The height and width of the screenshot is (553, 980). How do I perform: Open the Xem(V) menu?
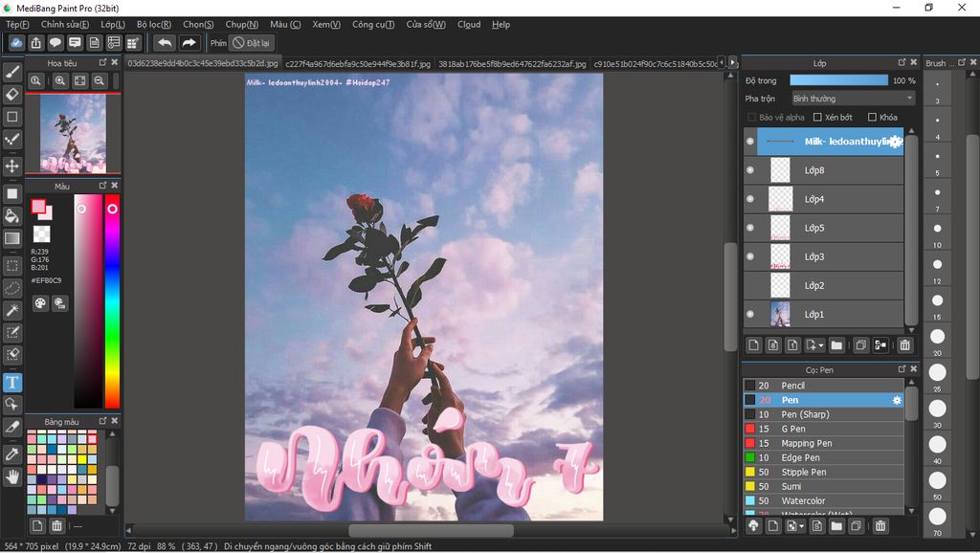pos(326,24)
